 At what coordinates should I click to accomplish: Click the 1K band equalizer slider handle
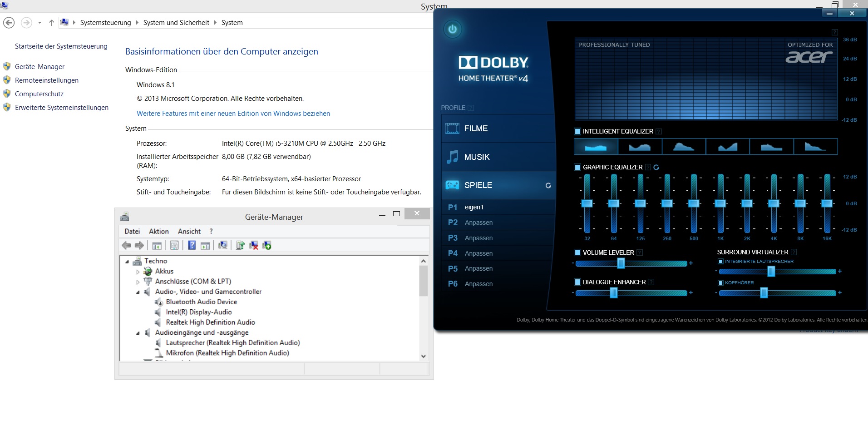[x=720, y=203]
